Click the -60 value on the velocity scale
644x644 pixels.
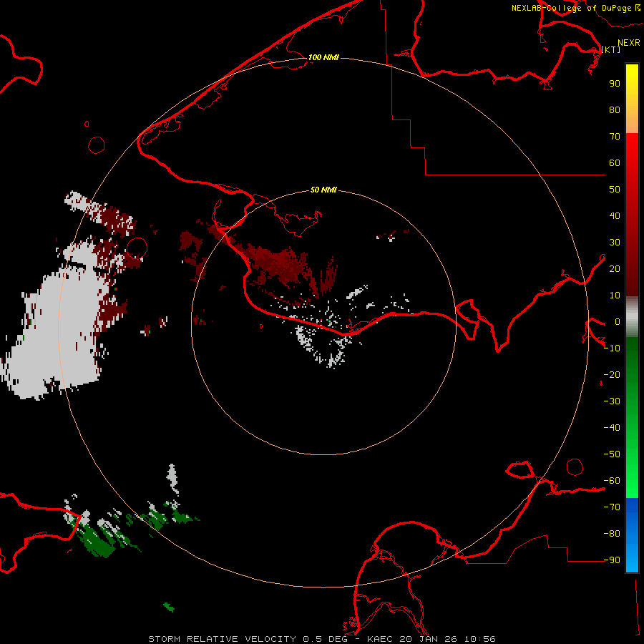tap(612, 481)
